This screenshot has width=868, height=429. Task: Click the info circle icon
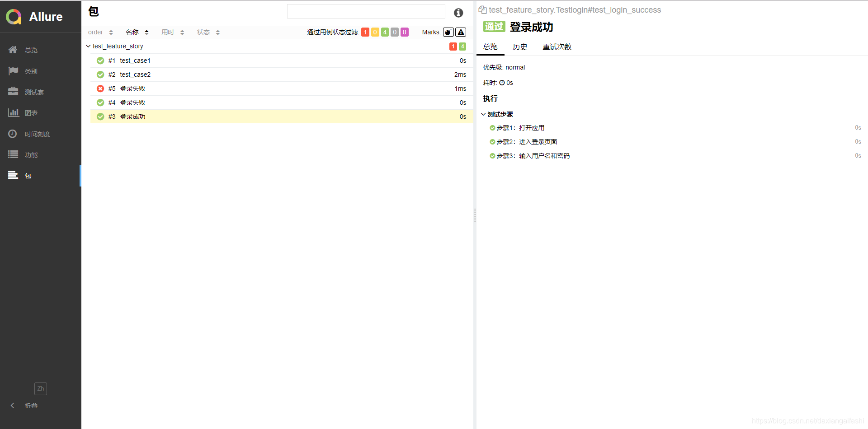458,13
